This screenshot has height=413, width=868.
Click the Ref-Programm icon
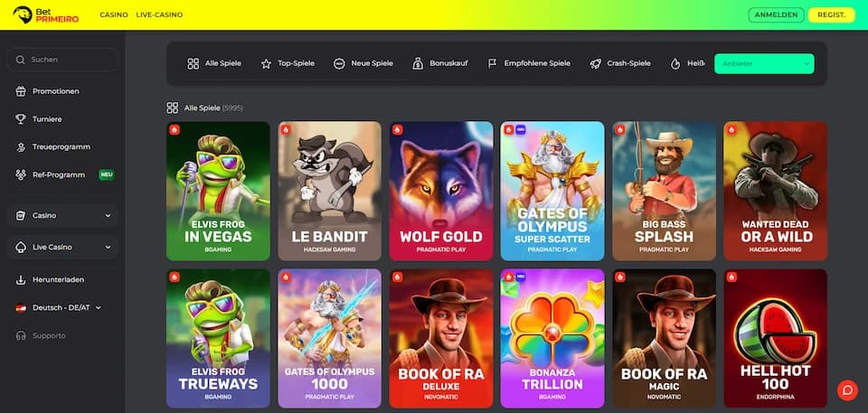click(21, 175)
